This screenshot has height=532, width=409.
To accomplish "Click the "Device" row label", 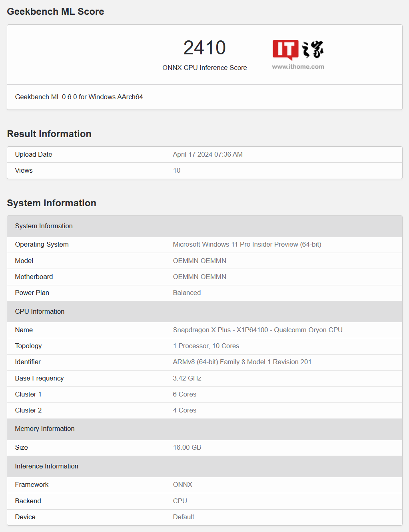I will pyautogui.click(x=25, y=517).
